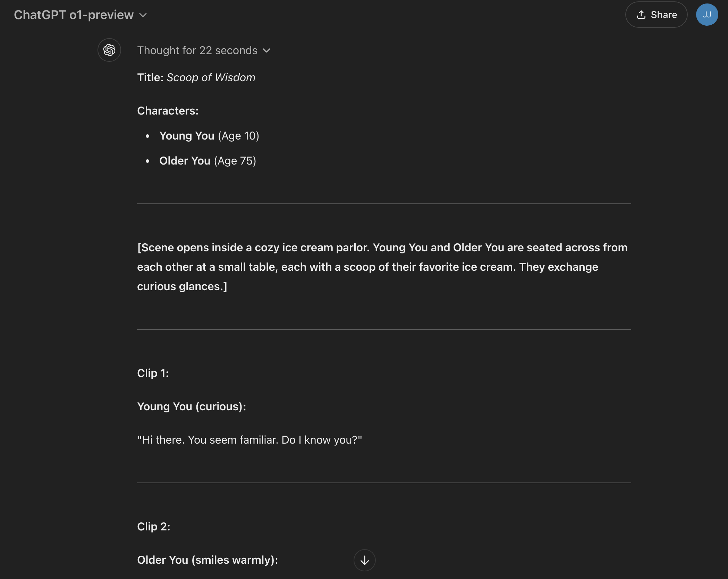
Task: Click the scene description paragraph about ice cream parlor
Action: pyautogui.click(x=382, y=267)
